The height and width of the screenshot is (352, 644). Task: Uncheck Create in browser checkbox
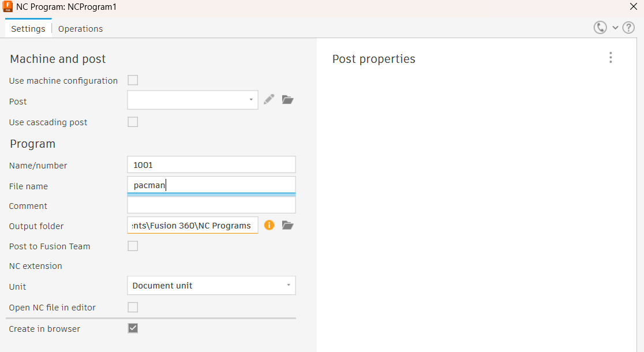coord(133,328)
